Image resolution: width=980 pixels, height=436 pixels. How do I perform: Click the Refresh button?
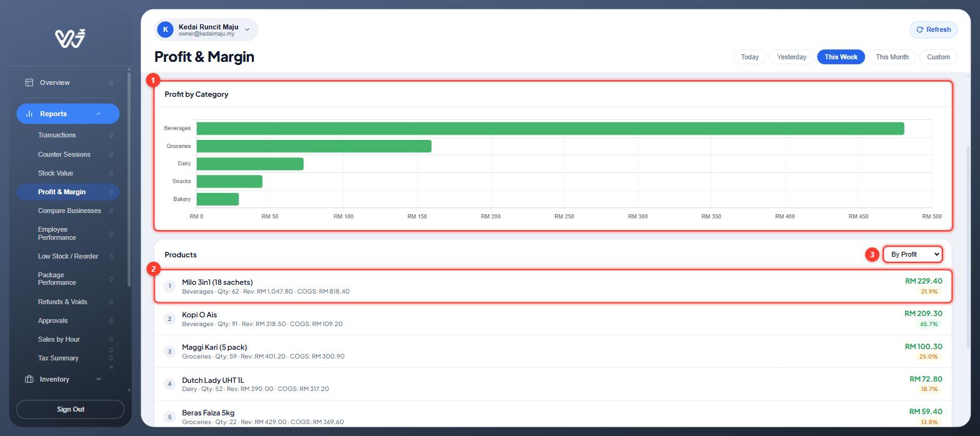933,29
